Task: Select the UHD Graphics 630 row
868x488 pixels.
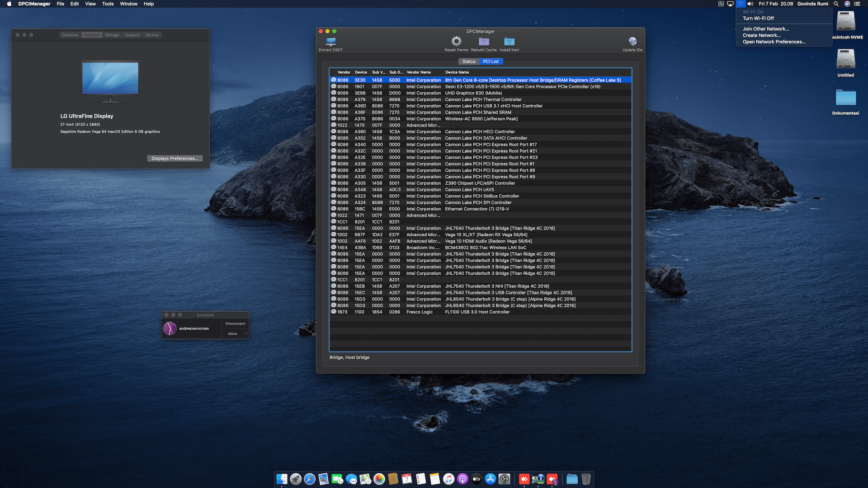Action: coord(473,93)
